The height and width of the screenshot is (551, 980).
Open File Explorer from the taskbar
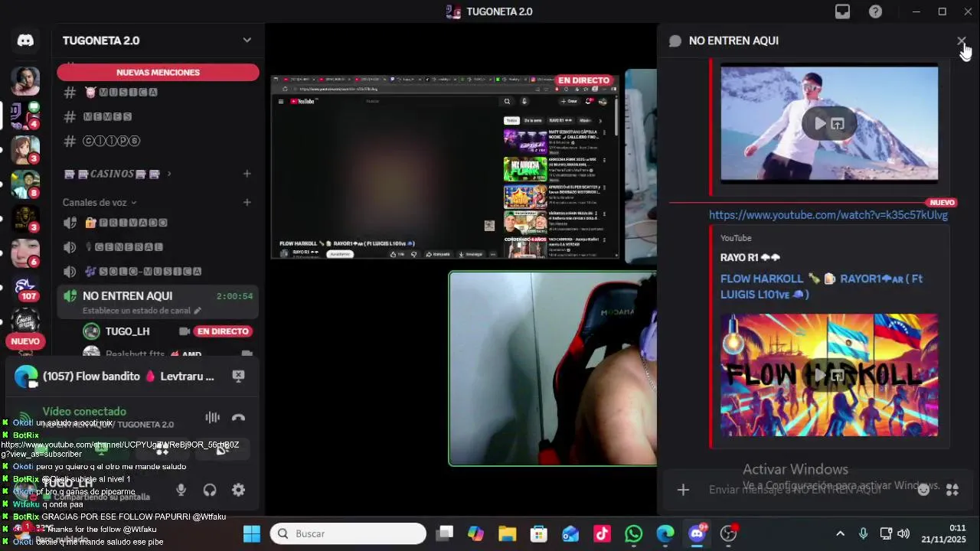[x=507, y=533]
